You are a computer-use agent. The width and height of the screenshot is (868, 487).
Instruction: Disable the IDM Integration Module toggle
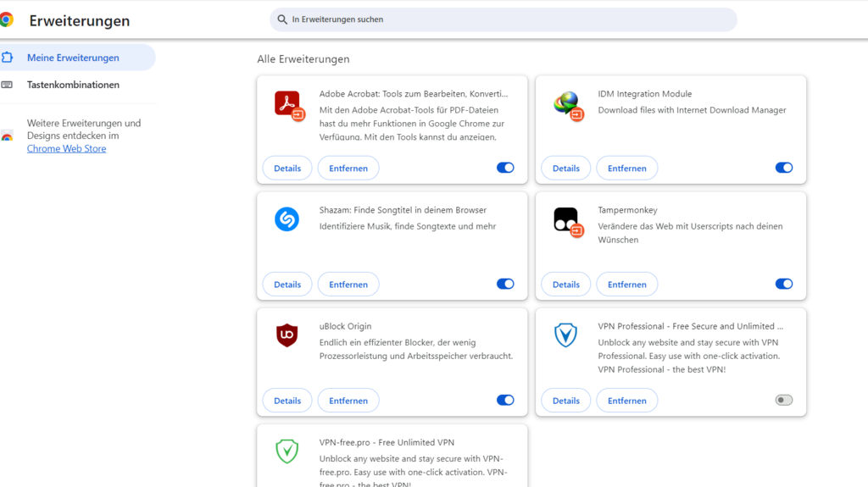(784, 168)
